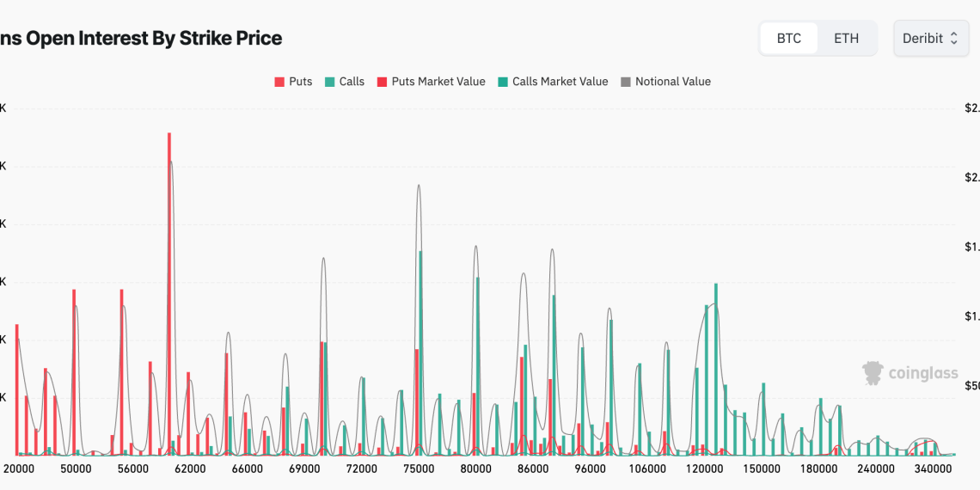Switch to the ETH tab
The image size is (980, 490).
[846, 39]
